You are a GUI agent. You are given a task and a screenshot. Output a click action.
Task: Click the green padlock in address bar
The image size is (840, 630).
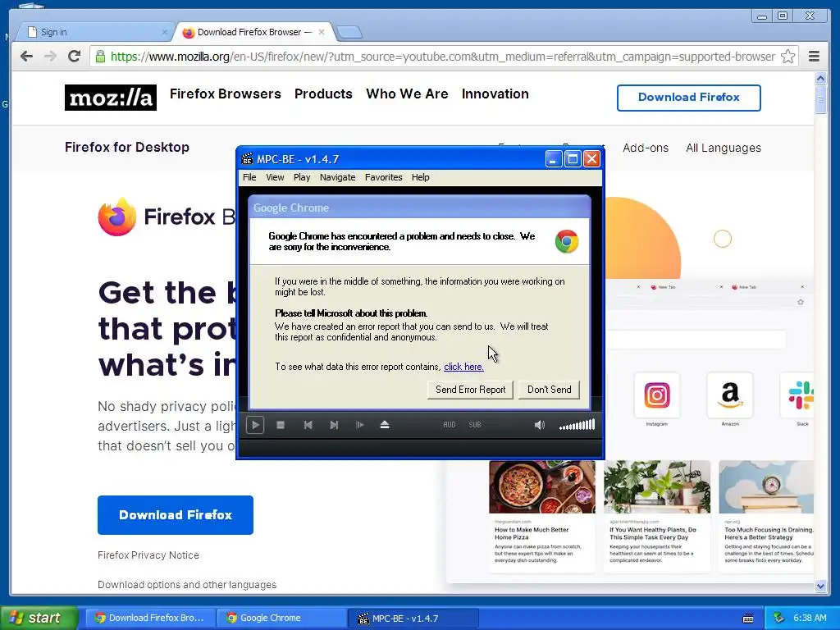coord(100,57)
